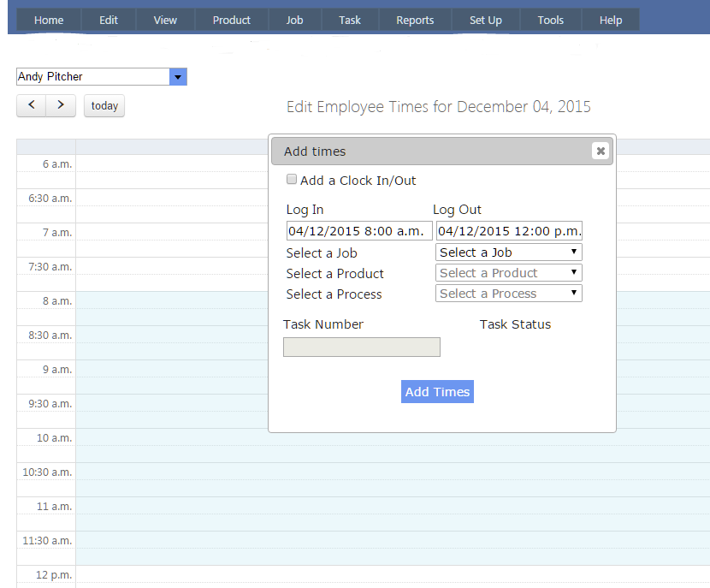This screenshot has height=588, width=710.
Task: Expand the Select a Product dropdown
Action: [x=509, y=273]
